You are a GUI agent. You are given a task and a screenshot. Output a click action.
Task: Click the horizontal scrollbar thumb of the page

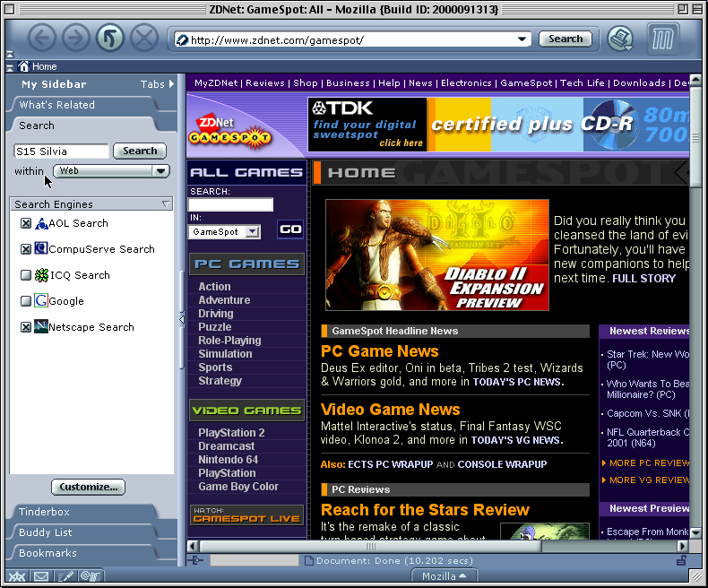point(370,546)
